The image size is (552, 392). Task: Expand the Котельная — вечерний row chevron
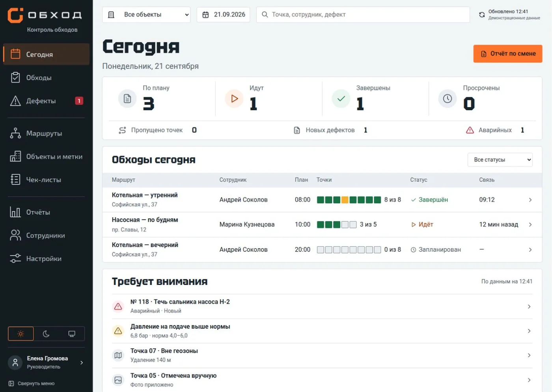coord(530,250)
